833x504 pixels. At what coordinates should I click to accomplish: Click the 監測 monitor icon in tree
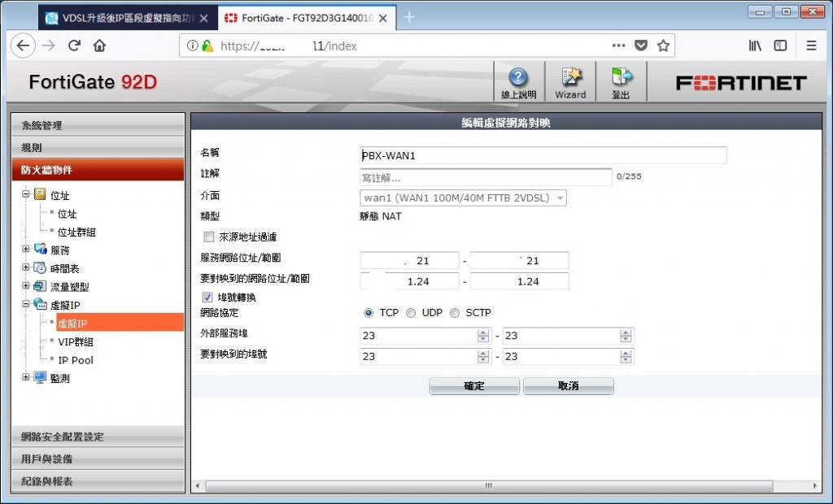tap(40, 378)
